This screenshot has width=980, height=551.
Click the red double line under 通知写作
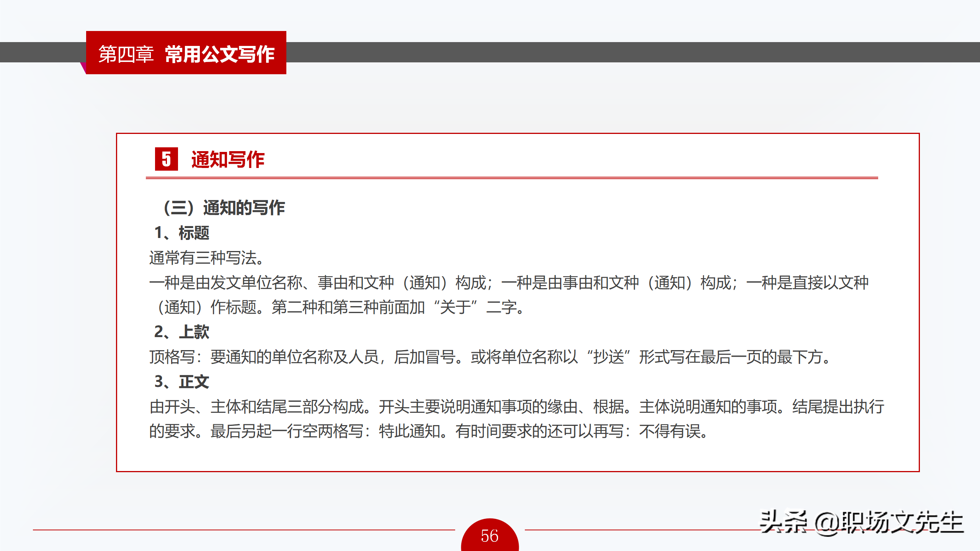coord(512,178)
